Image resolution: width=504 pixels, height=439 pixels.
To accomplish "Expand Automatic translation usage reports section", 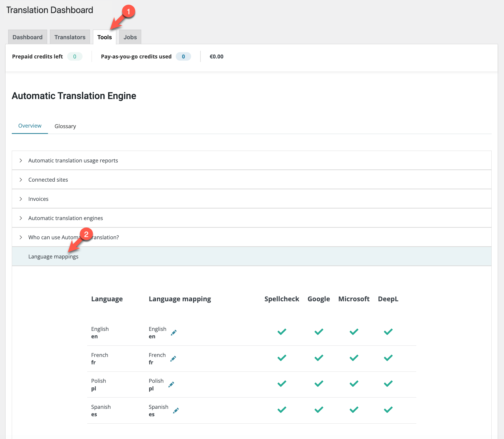I will coord(73,161).
